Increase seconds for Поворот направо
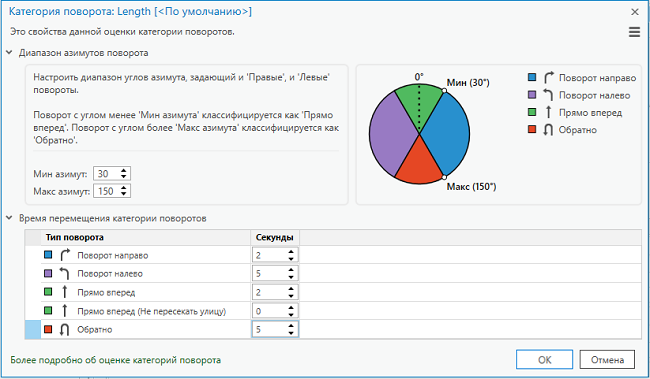The width and height of the screenshot is (650, 379). pyautogui.click(x=291, y=252)
